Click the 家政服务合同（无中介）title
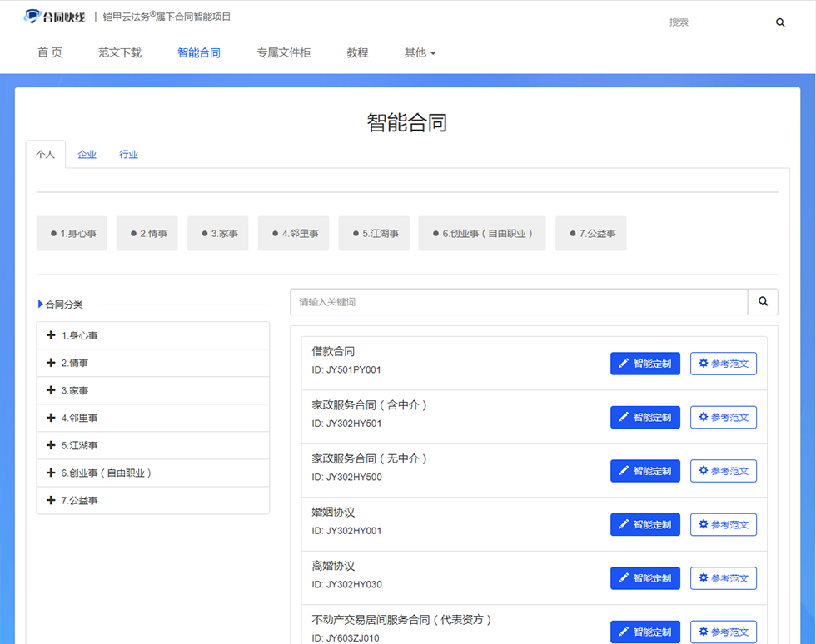Screen dimensions: 816x644 [369, 458]
